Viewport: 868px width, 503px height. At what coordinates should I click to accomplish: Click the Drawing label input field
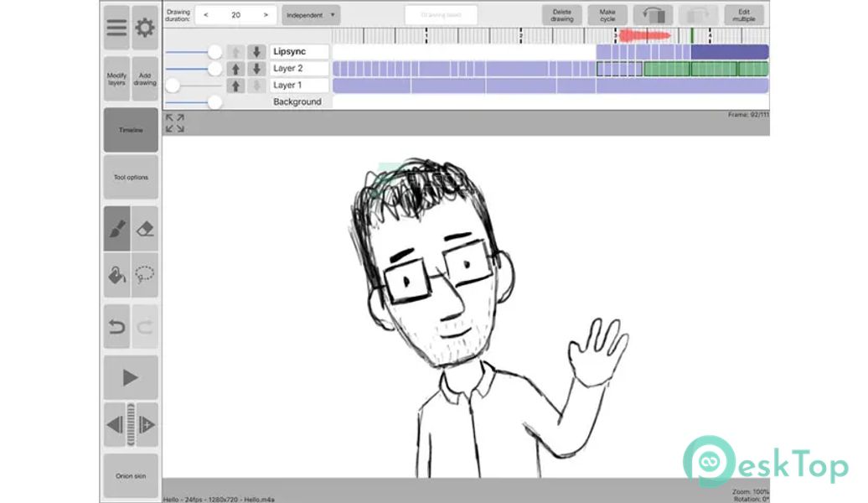tap(442, 15)
